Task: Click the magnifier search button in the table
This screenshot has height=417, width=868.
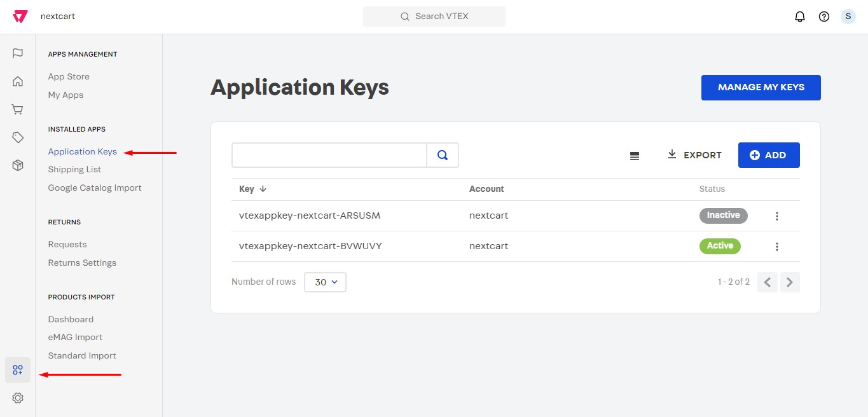Action: pyautogui.click(x=443, y=155)
